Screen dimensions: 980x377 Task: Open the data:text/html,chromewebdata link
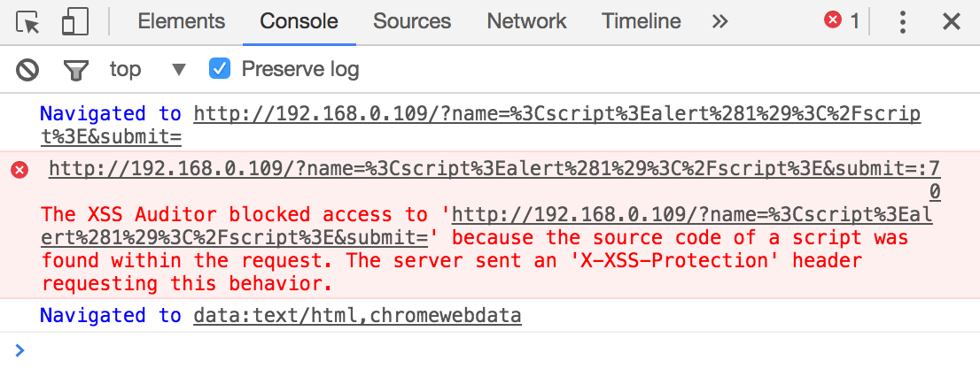pyautogui.click(x=357, y=316)
